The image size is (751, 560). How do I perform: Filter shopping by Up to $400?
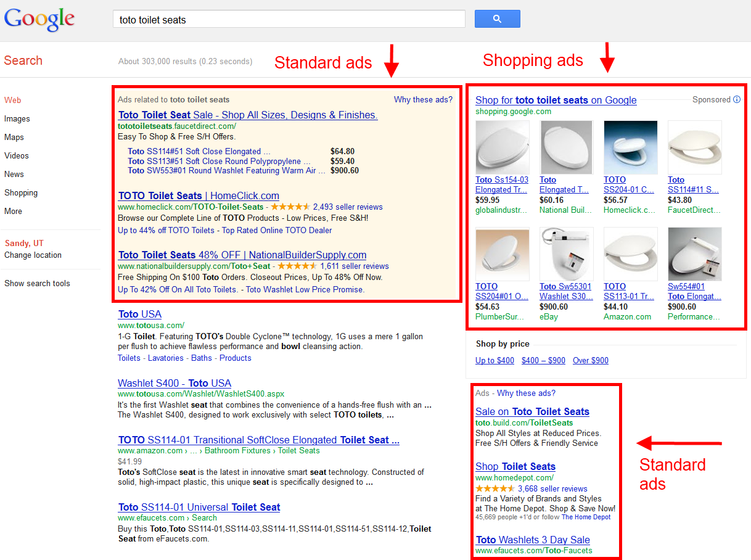pyautogui.click(x=495, y=360)
